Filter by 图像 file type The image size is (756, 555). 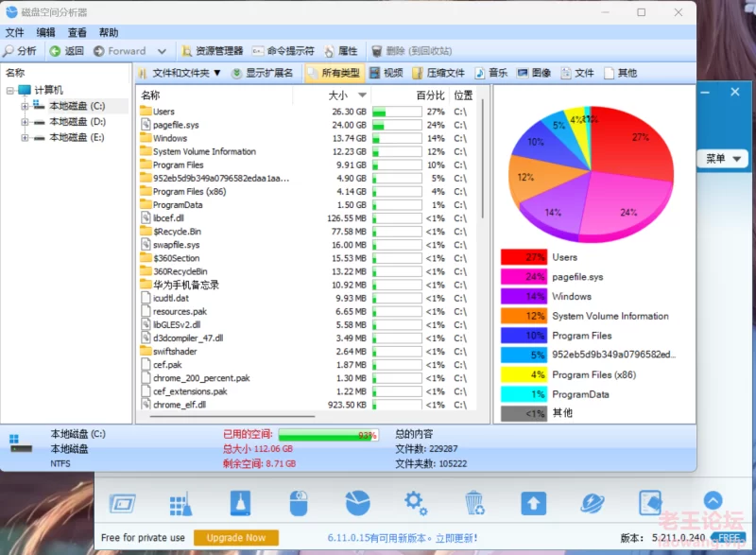tap(534, 73)
